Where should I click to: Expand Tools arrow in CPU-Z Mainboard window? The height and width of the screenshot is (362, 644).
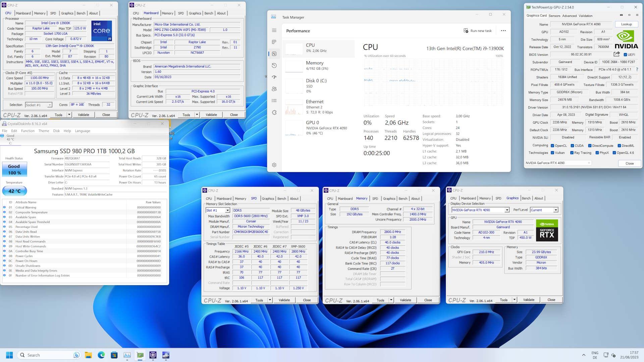coord(197,115)
